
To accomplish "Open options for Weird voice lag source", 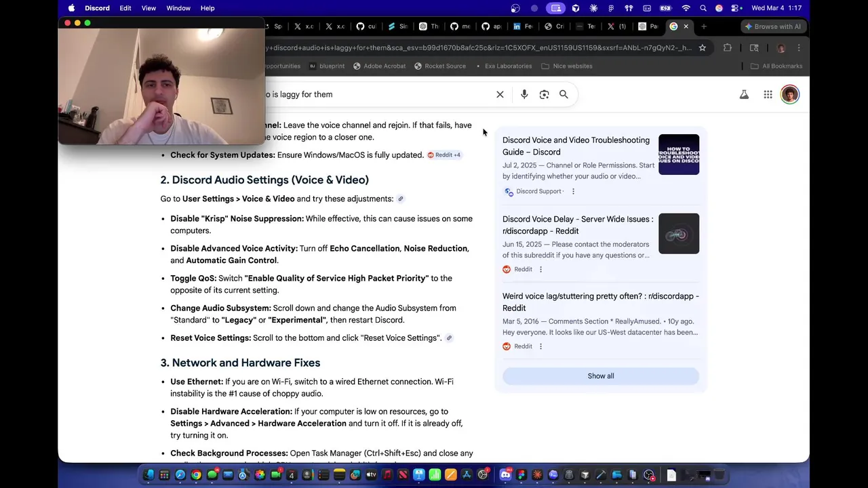I will coord(540,347).
